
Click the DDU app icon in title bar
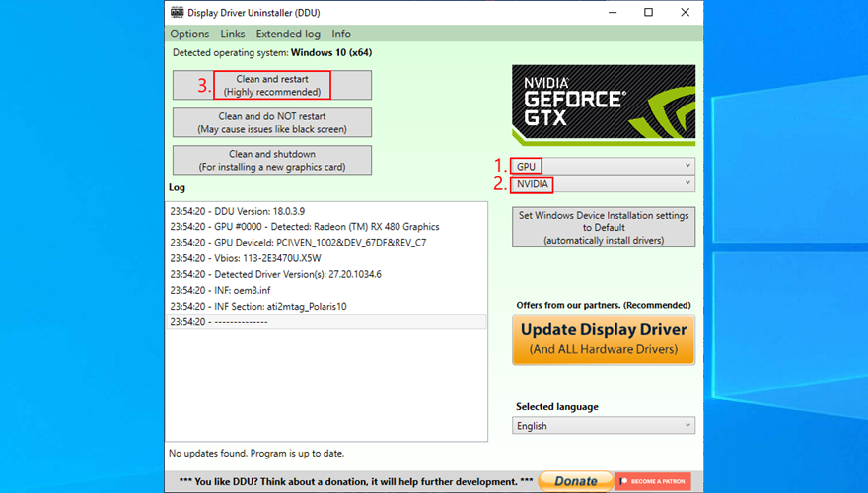click(x=177, y=13)
